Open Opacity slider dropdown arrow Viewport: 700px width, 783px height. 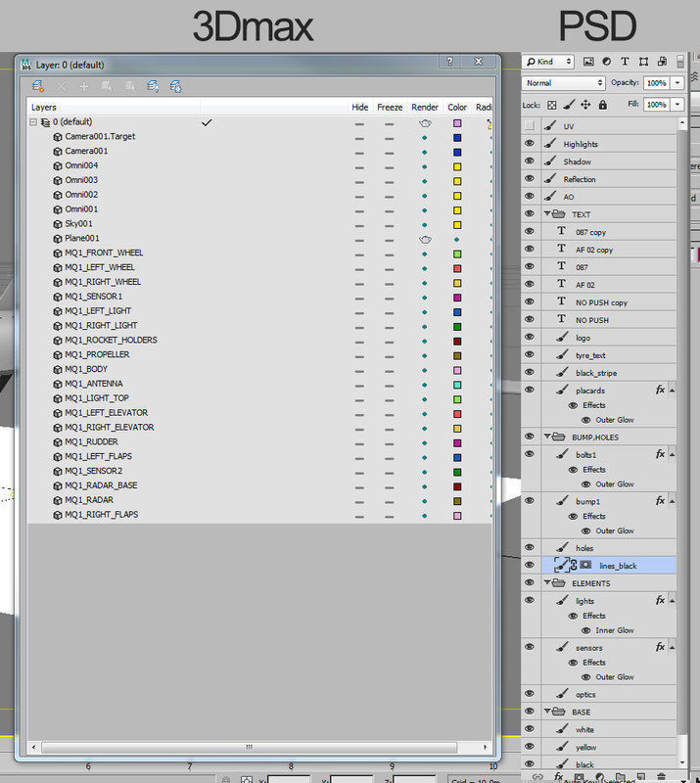tap(677, 83)
